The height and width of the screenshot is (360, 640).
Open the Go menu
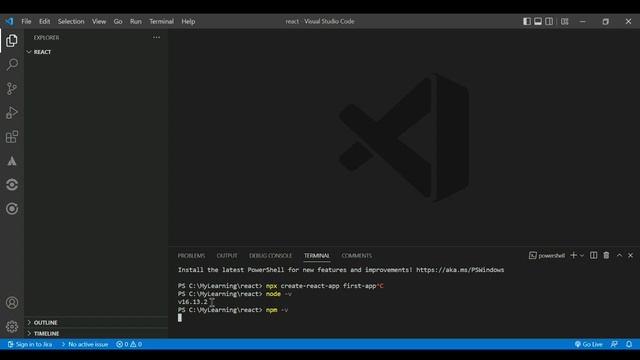(118, 21)
